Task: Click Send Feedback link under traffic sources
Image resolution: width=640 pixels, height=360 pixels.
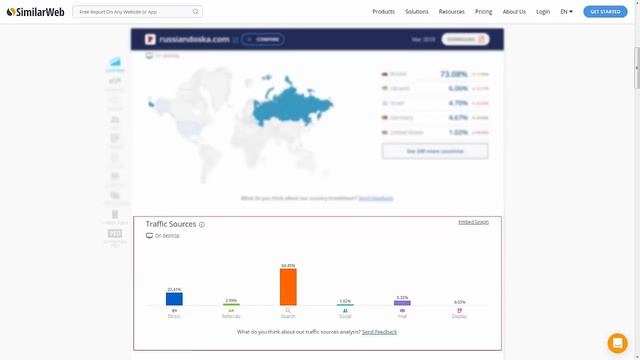Action: [379, 332]
